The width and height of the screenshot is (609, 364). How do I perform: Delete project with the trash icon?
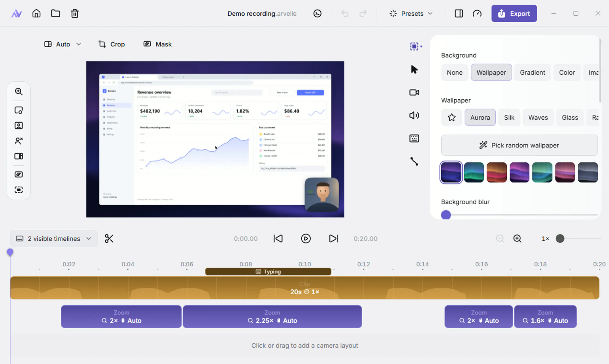coord(75,13)
